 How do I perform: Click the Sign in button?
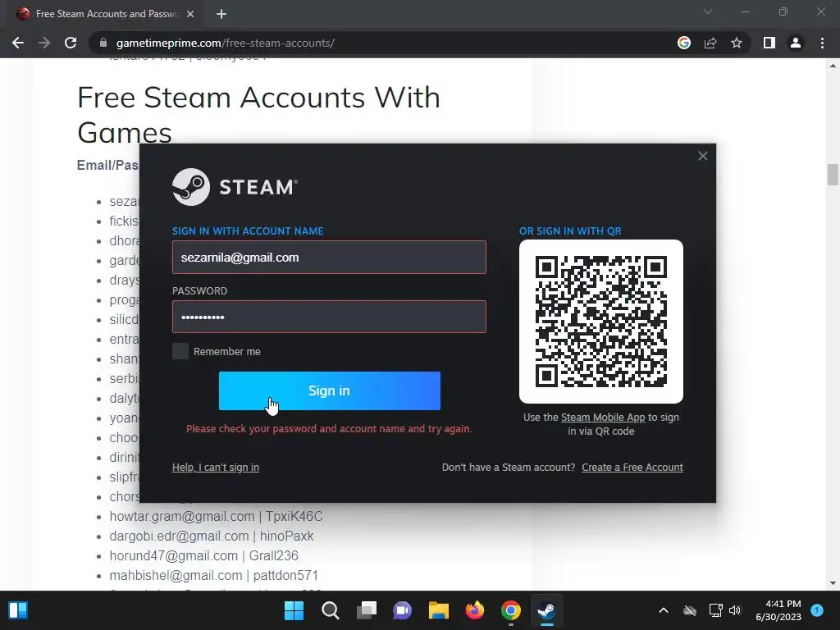(330, 390)
